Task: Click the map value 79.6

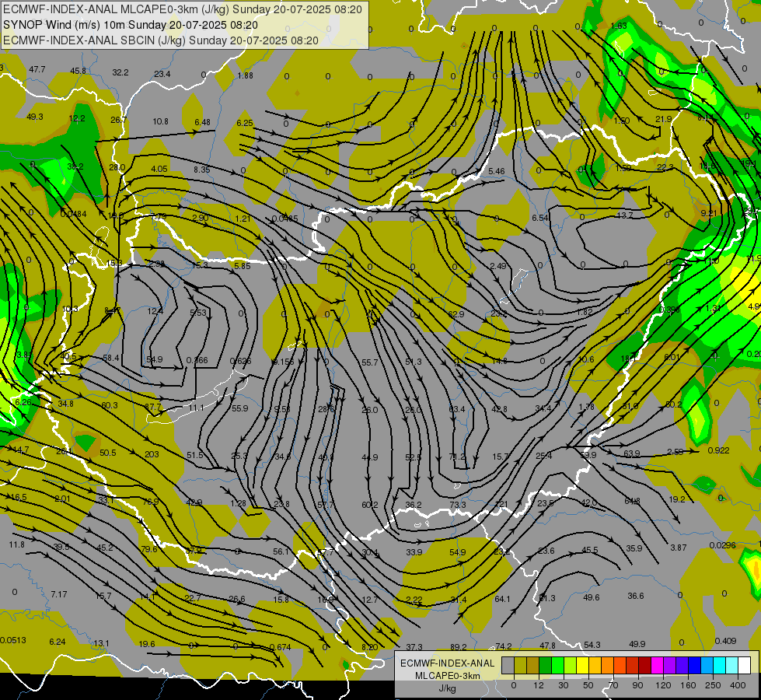Action: point(149,549)
